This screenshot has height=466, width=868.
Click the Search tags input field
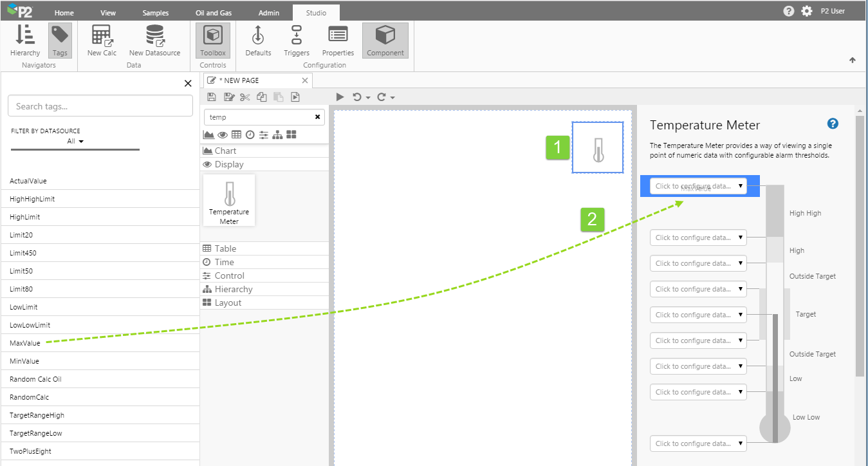pos(100,106)
